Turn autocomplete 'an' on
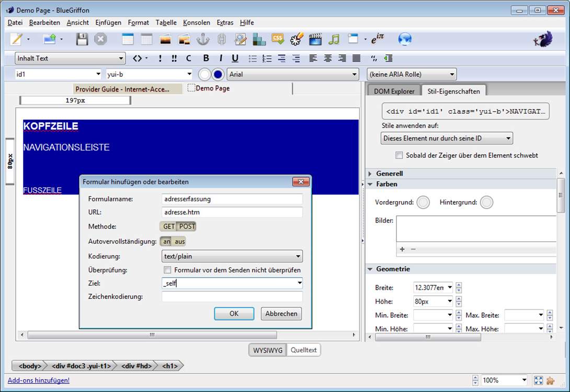The image size is (570, 392). pyautogui.click(x=166, y=241)
